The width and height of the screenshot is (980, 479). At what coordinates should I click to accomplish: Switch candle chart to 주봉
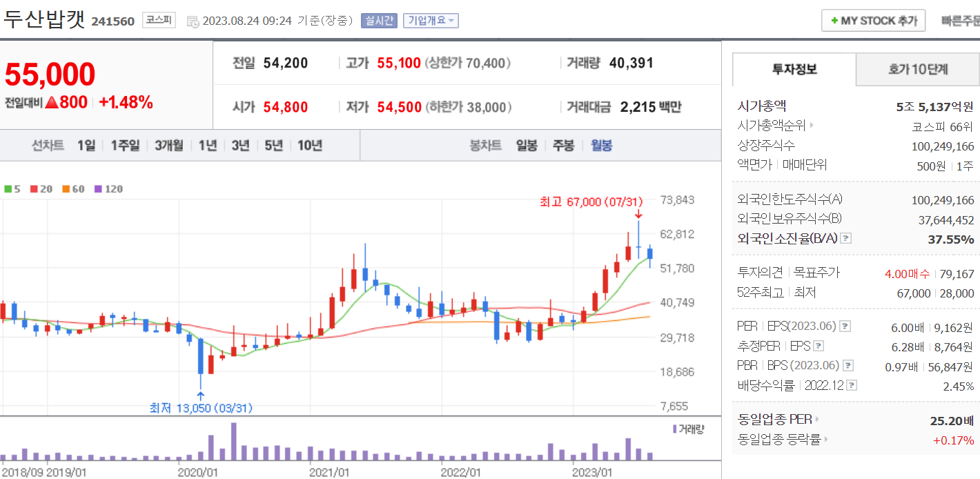564,146
